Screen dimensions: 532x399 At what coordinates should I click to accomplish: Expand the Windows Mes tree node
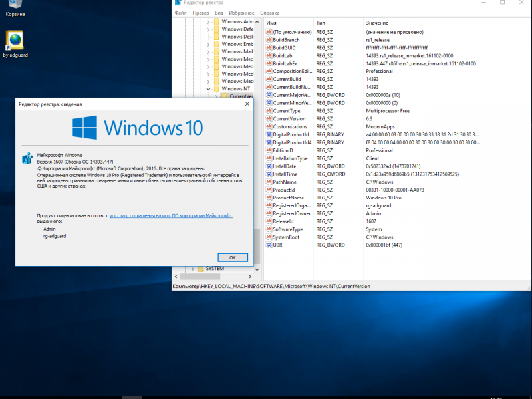208,81
